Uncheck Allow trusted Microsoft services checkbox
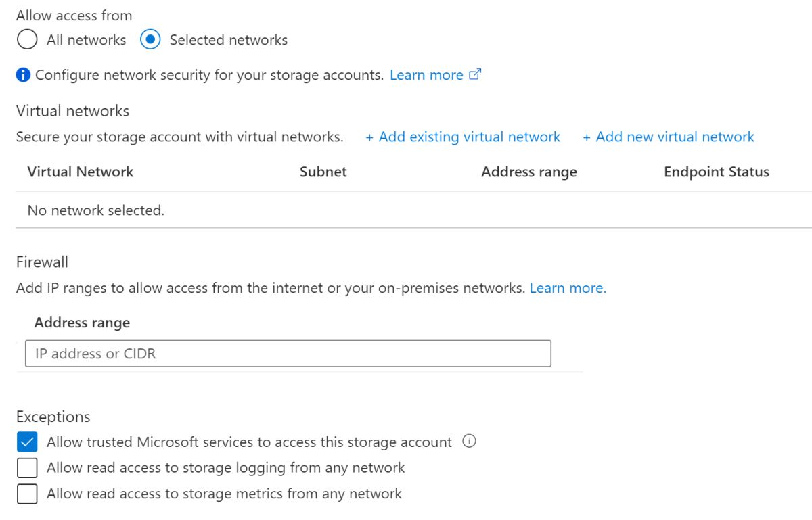The width and height of the screenshot is (812, 520). point(27,442)
